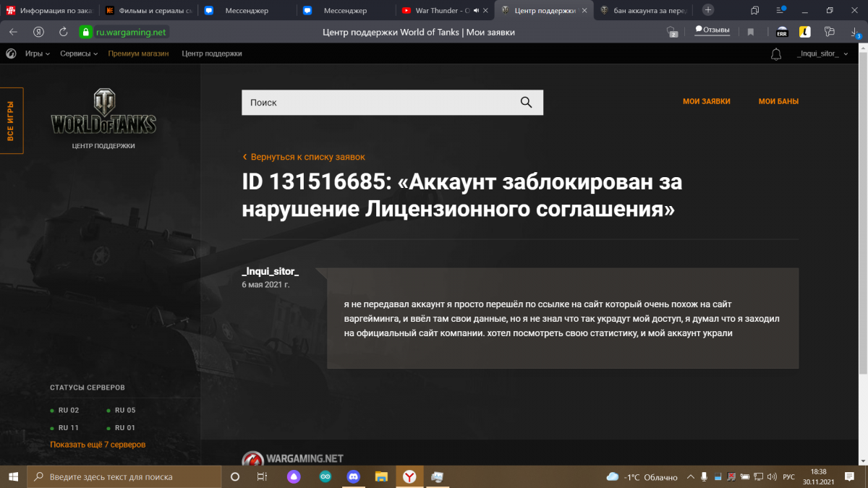Reload the page with refresh icon
Viewport: 868px width, 488px height.
click(x=64, y=32)
